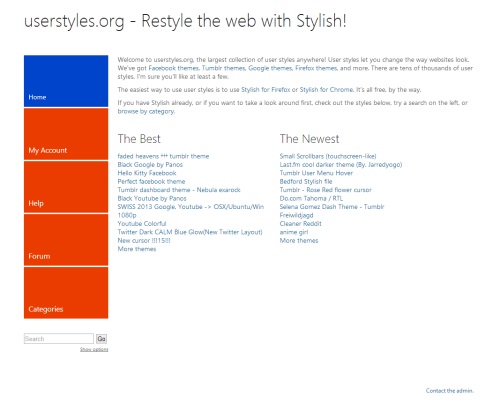Image resolution: width=500 pixels, height=402 pixels.
Task: Open the Forum tile
Action: pyautogui.click(x=66, y=240)
